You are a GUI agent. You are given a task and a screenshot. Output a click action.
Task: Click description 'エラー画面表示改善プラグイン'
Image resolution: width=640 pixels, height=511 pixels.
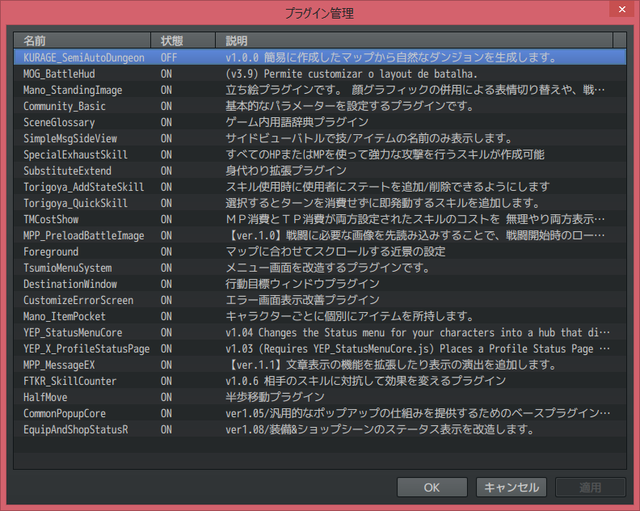coord(302,300)
